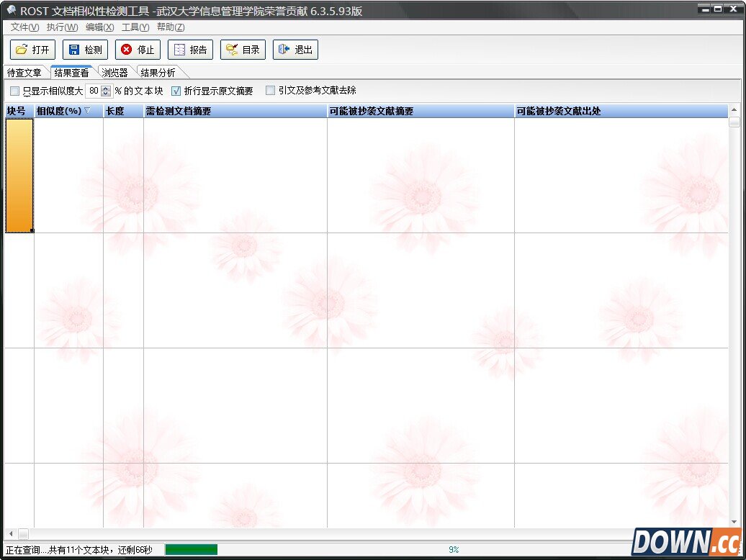The width and height of the screenshot is (746, 560).
Task: Click the ROST application icon in title bar
Action: point(11,10)
